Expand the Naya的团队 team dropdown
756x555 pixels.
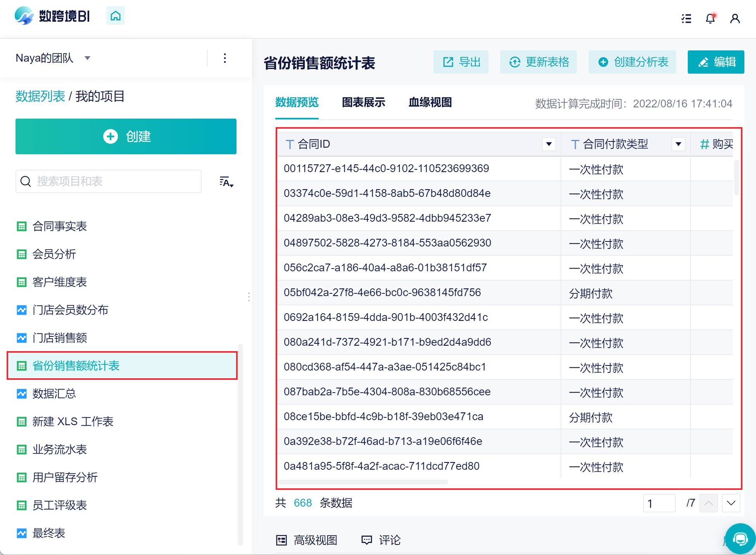click(x=88, y=58)
